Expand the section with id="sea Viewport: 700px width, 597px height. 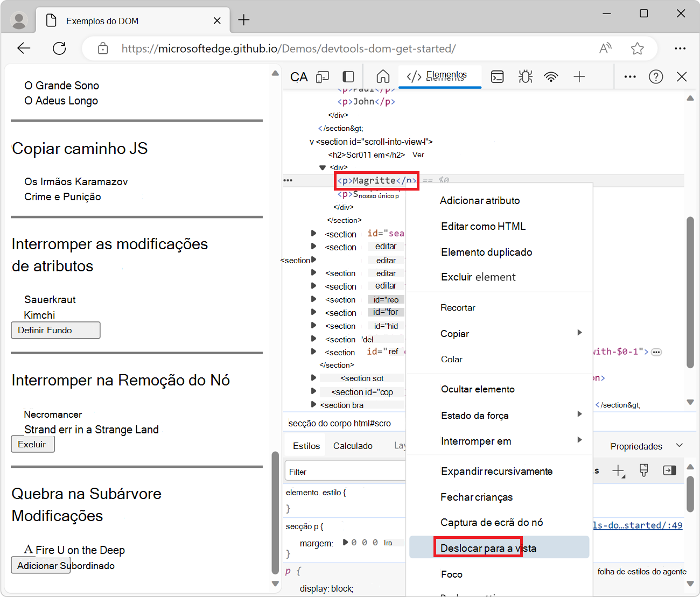coord(313,233)
